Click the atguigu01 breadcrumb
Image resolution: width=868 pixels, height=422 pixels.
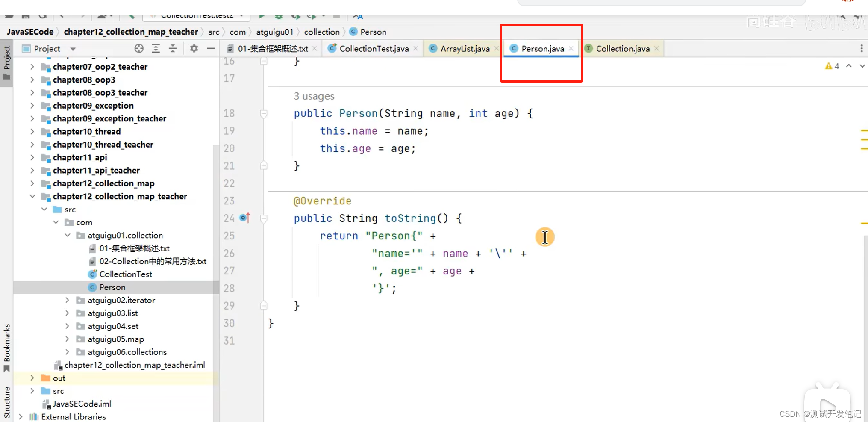[275, 32]
